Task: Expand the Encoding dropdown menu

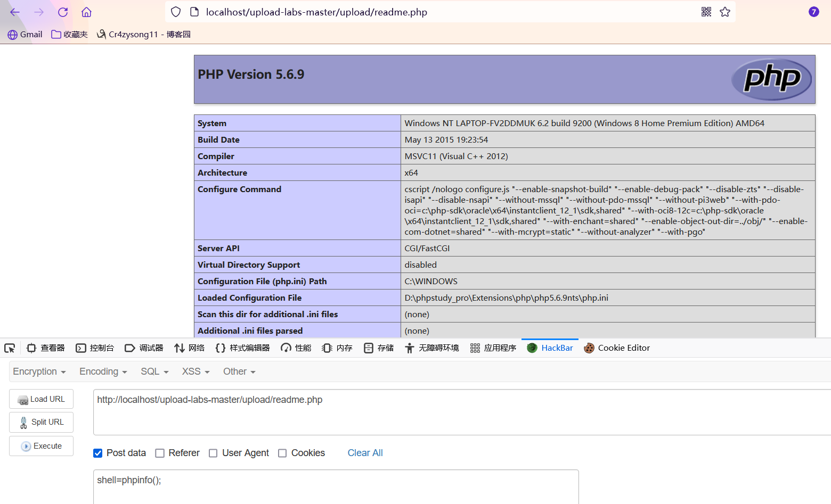Action: click(x=103, y=371)
